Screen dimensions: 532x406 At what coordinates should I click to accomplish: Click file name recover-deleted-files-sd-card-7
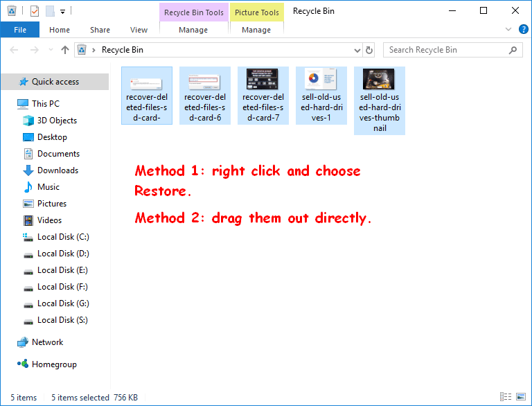coord(263,107)
